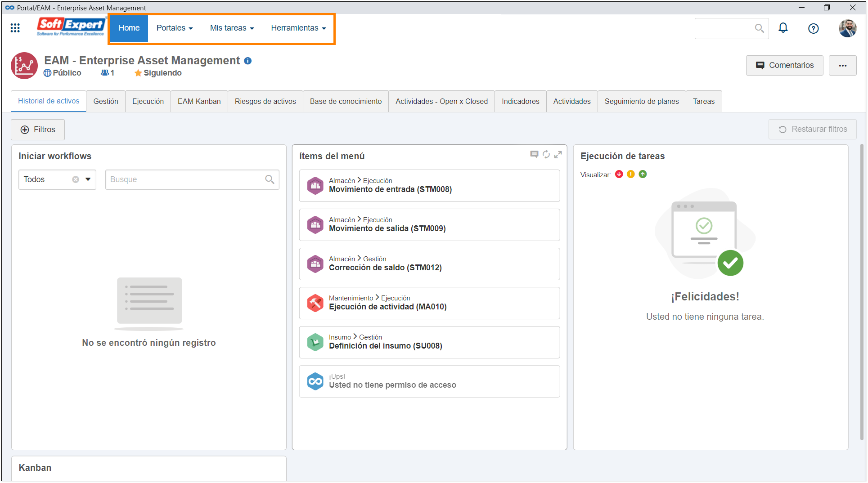Open the Portales dropdown menu
This screenshot has height=483, width=868.
coord(175,28)
